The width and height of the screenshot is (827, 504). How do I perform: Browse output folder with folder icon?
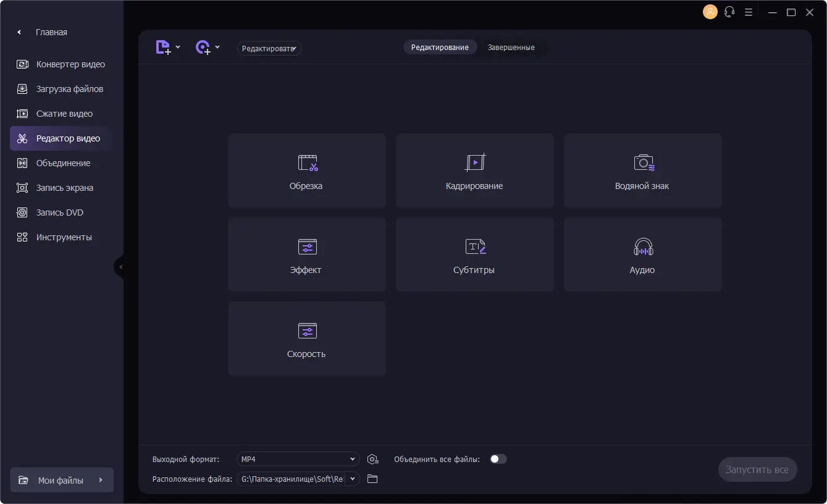tap(372, 479)
